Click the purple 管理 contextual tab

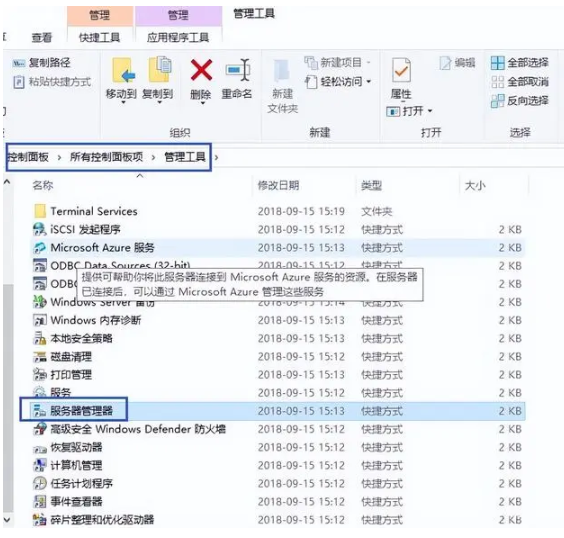click(x=178, y=15)
